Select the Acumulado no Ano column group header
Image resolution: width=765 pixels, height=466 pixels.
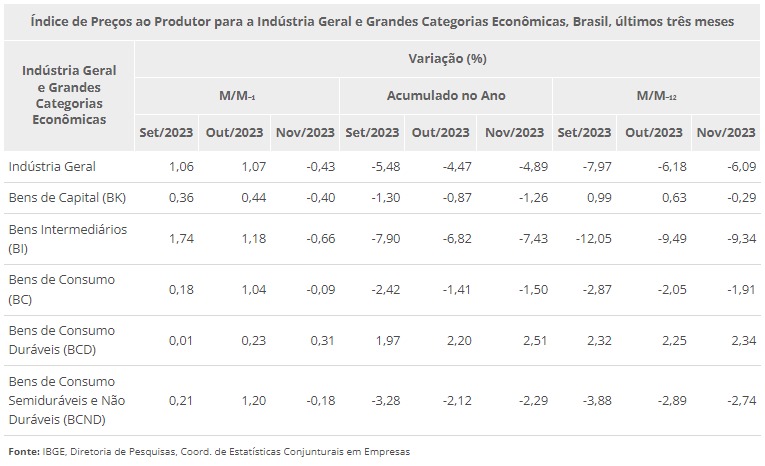point(446,95)
